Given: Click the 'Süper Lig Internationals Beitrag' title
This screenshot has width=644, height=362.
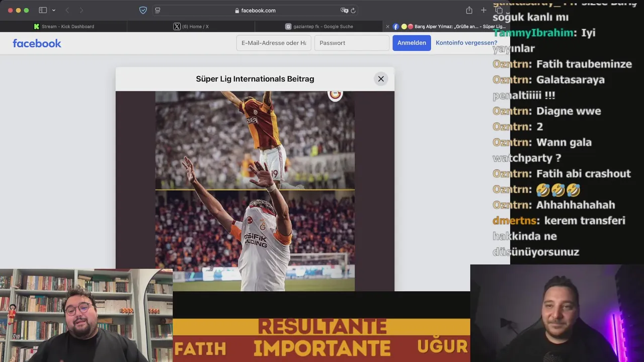Looking at the screenshot, I should point(255,79).
